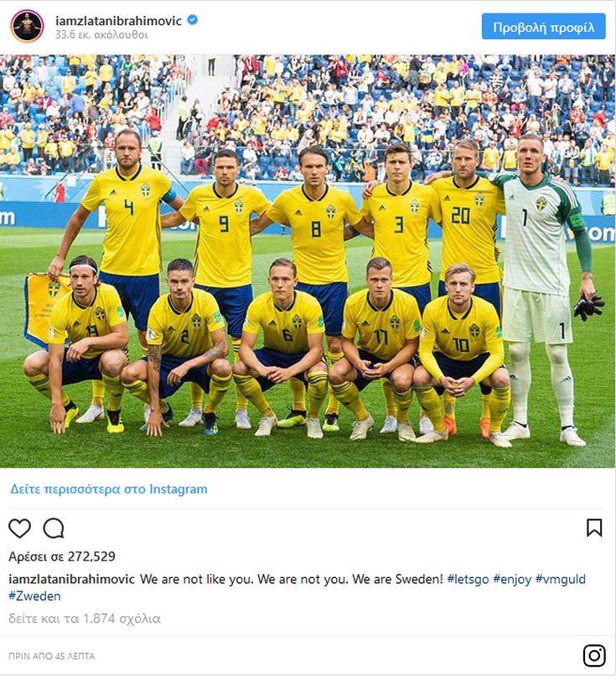Open Instagram via the camera logo icon
This screenshot has width=616, height=681.
point(594,655)
